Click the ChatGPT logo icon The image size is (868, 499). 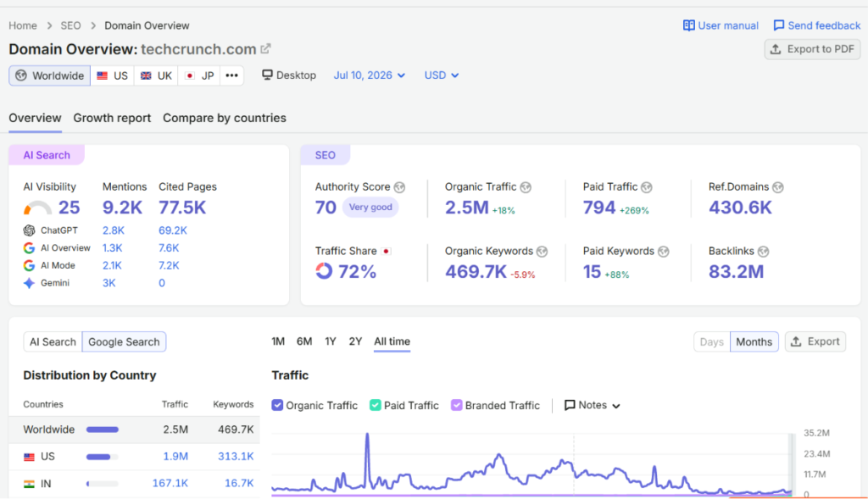click(x=29, y=230)
